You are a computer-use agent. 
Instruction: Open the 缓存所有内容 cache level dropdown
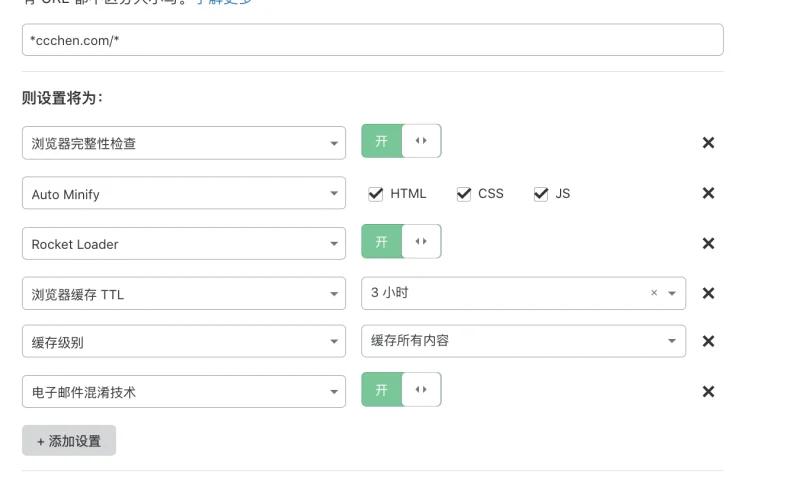click(523, 341)
